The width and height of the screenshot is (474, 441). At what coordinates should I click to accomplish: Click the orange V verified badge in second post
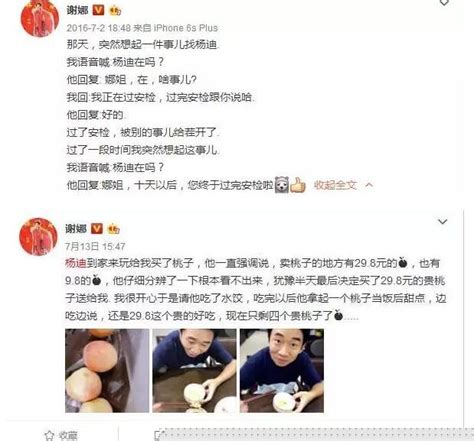[x=97, y=228]
